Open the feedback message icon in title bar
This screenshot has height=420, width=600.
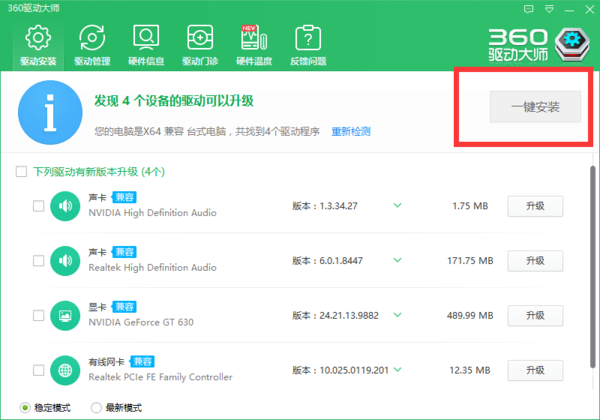528,9
